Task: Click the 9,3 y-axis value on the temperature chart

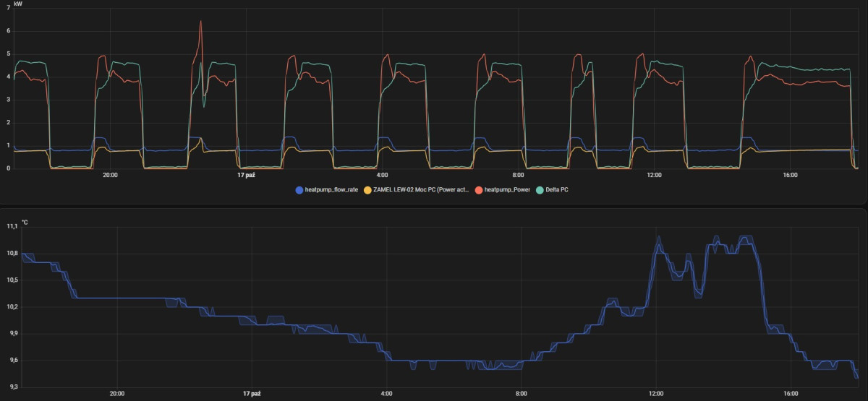Action: 11,387
